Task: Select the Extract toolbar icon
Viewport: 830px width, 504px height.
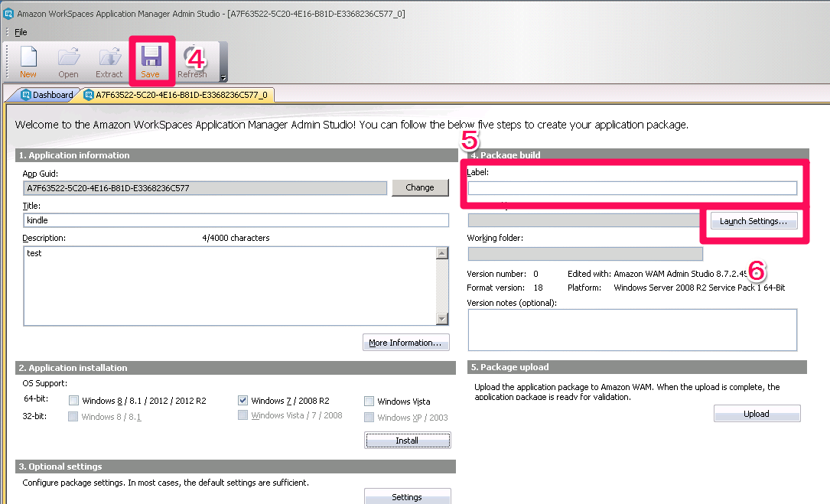Action: (x=109, y=62)
